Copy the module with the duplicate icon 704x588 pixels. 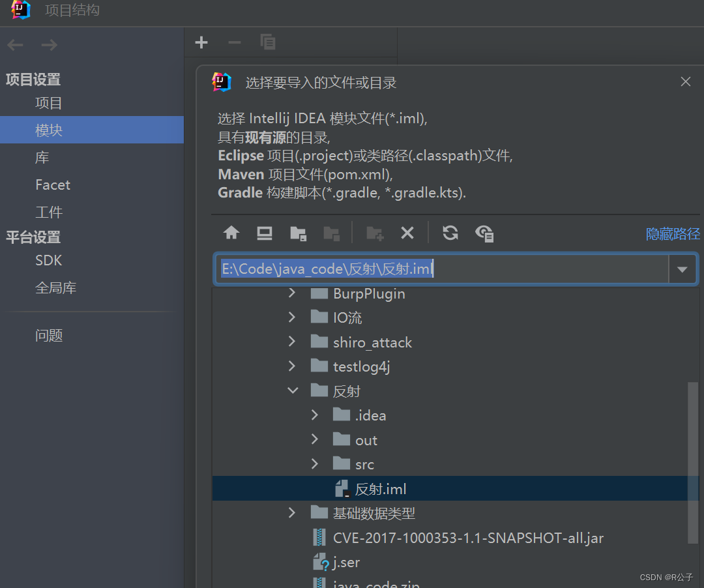click(x=268, y=42)
